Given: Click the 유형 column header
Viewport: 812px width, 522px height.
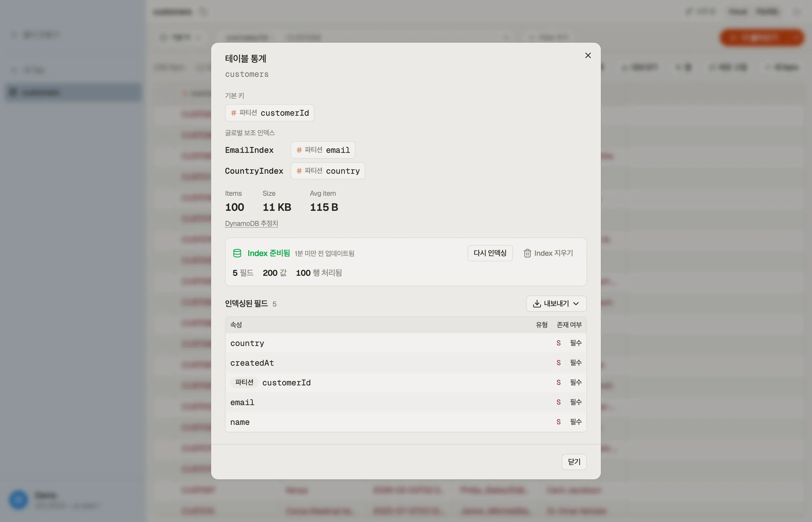Looking at the screenshot, I should tap(541, 325).
